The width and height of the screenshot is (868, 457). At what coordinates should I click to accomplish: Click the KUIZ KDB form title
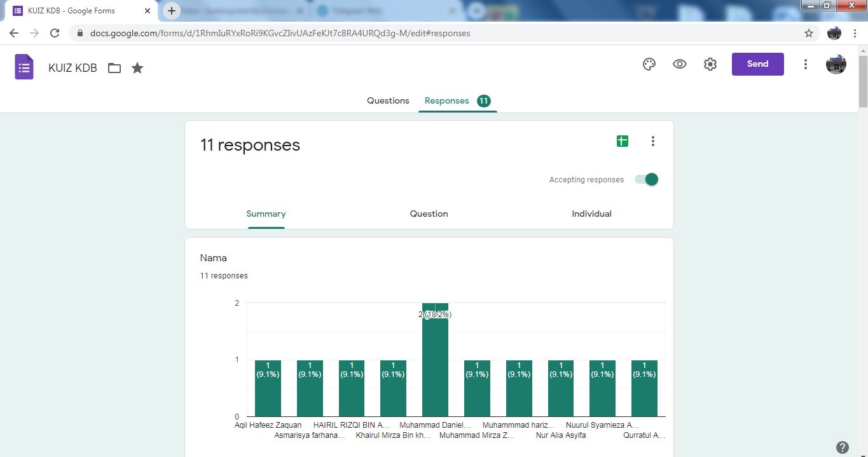pyautogui.click(x=72, y=68)
